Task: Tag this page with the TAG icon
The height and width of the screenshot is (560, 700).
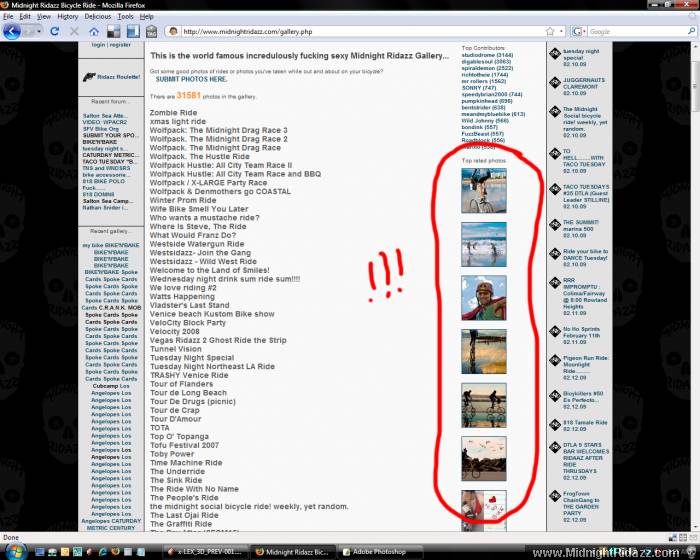Action: point(151,31)
